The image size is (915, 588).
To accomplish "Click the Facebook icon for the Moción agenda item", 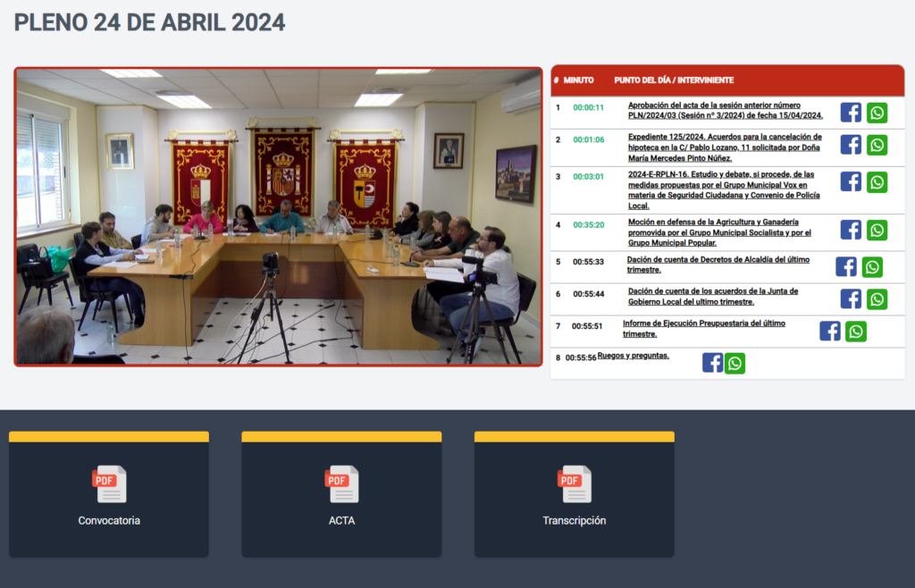I will (851, 230).
